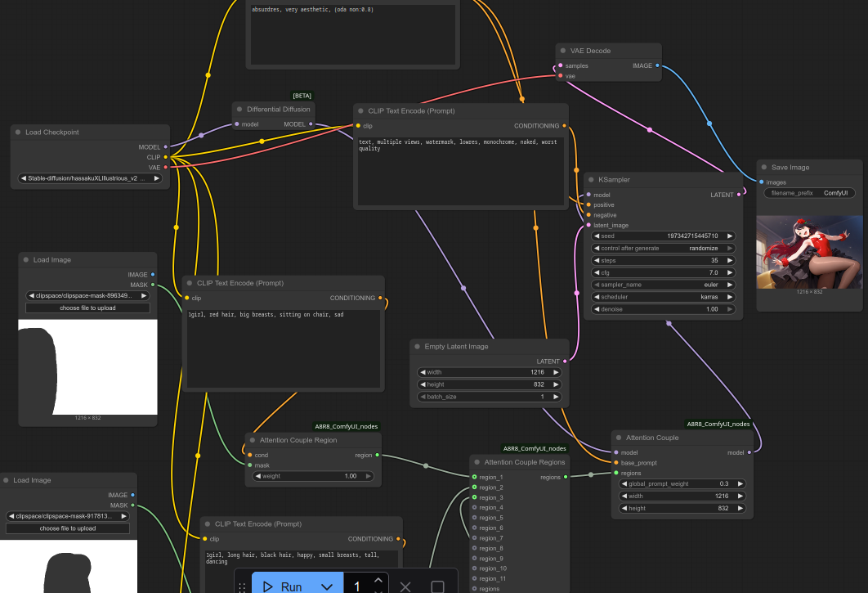Open the scheduler combo showing karras

coord(663,297)
